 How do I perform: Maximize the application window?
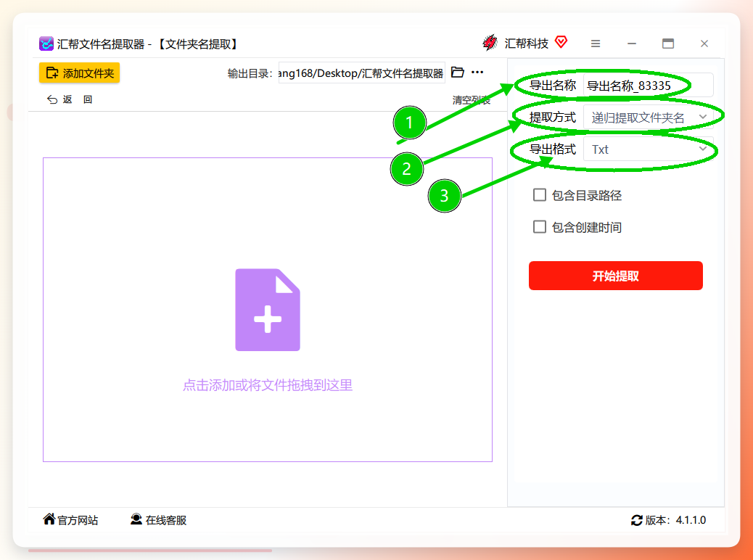click(668, 44)
